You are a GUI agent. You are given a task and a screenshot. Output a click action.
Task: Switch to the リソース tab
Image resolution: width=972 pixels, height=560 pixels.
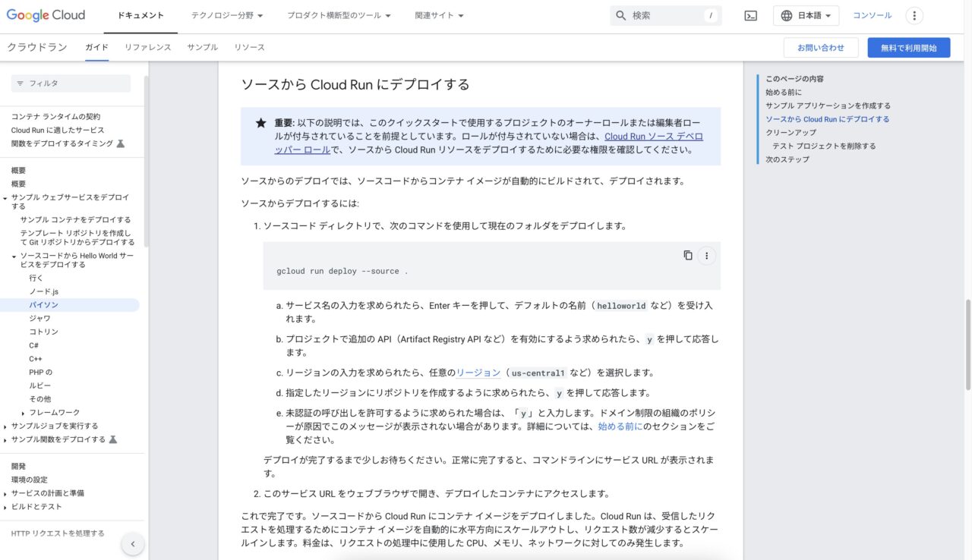pos(249,47)
